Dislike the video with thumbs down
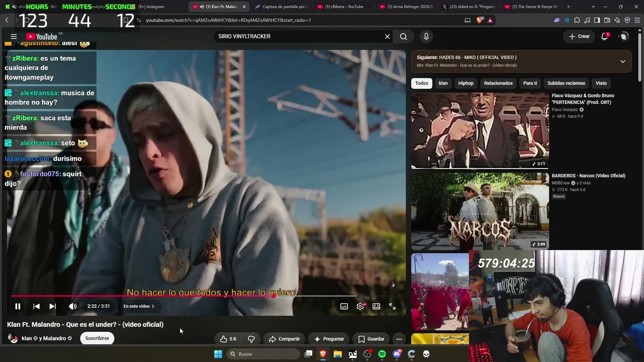Viewport: 644px width, 362px height. click(251, 339)
